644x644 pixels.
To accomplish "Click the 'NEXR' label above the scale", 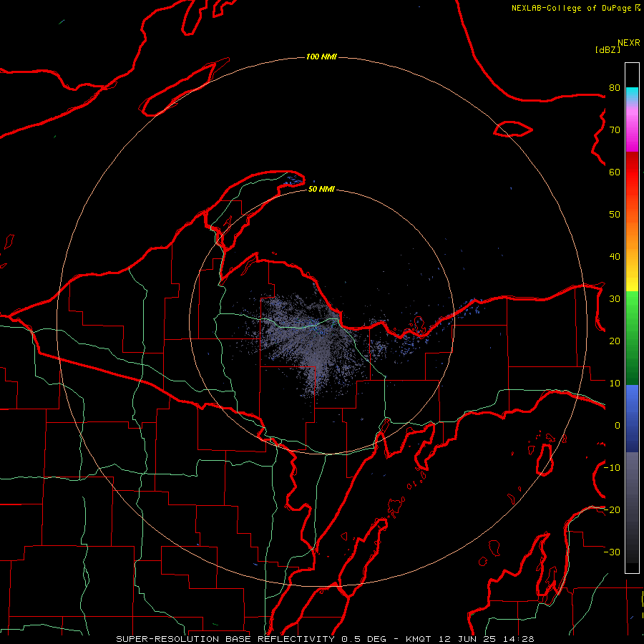I will pos(629,43).
